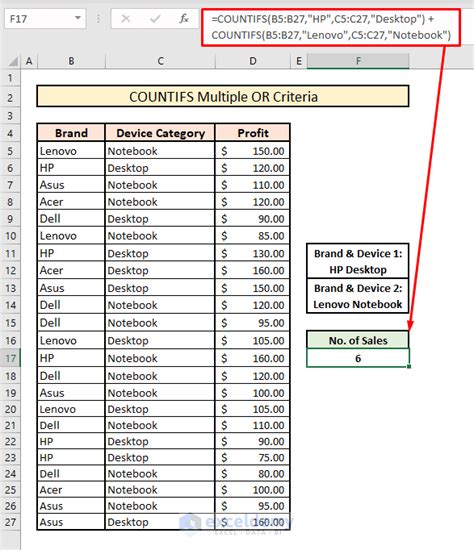Select column A header
Image resolution: width=474 pixels, height=550 pixels.
click(29, 61)
